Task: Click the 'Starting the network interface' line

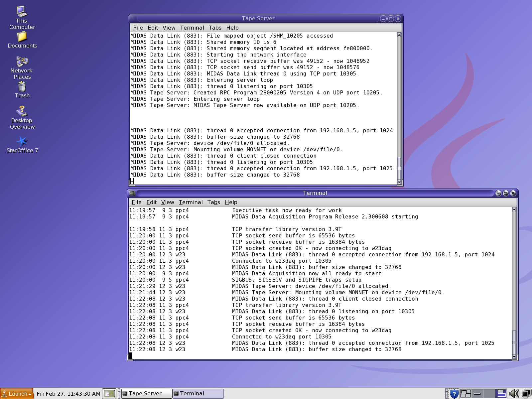Action: (218, 55)
